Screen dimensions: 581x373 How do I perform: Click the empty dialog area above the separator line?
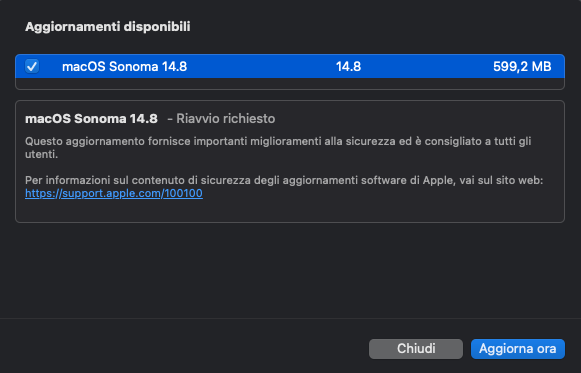(x=290, y=270)
